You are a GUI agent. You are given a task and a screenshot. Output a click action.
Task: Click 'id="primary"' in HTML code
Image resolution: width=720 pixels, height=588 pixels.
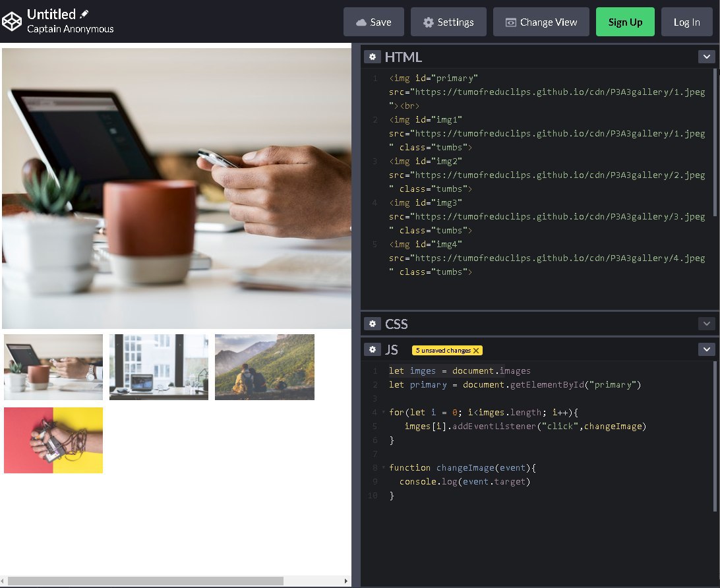click(x=447, y=78)
